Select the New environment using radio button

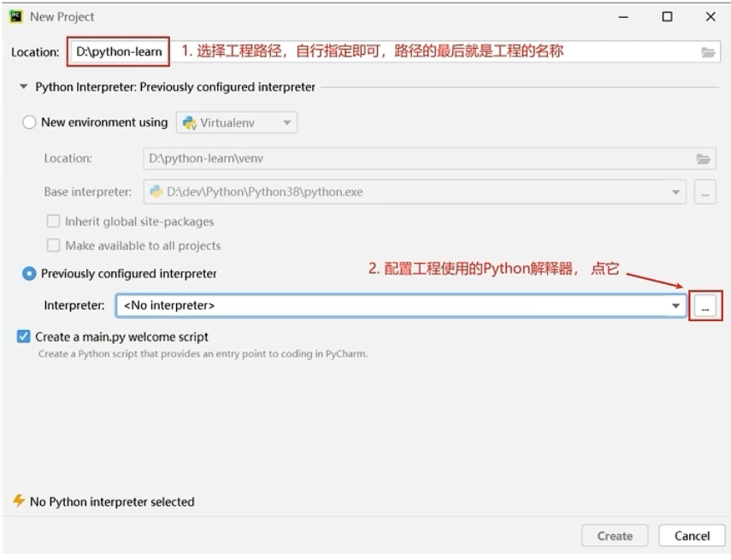29,122
